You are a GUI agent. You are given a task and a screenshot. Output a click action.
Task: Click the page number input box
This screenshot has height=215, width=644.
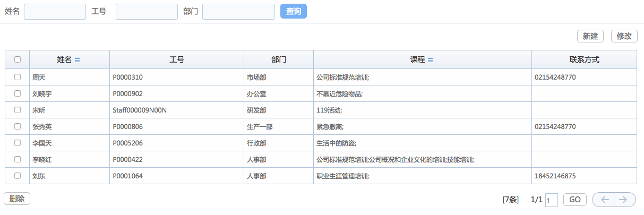tap(551, 200)
